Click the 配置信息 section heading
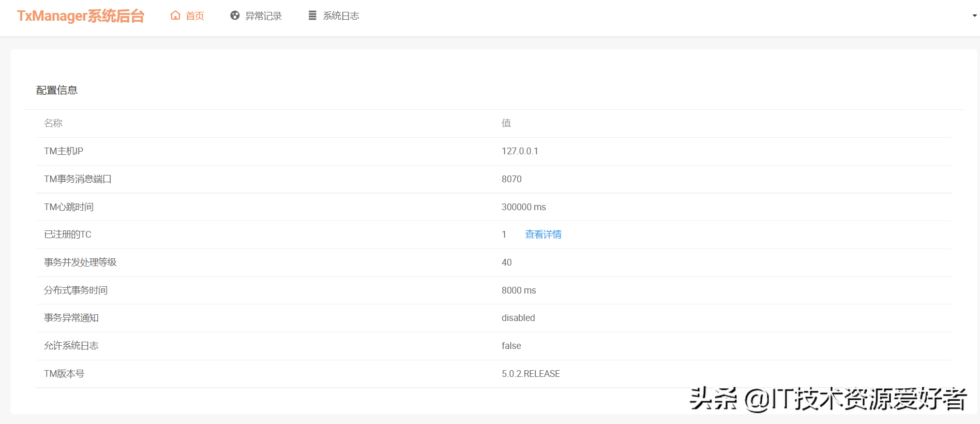Image resolution: width=980 pixels, height=424 pixels. click(x=57, y=90)
